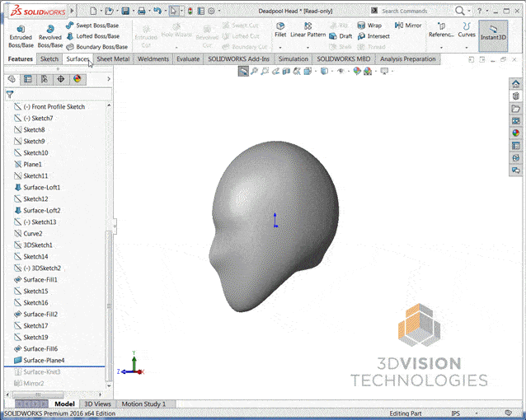Viewport: 526px width, 420px height.
Task: Click the Intersect tool
Action: [373, 36]
